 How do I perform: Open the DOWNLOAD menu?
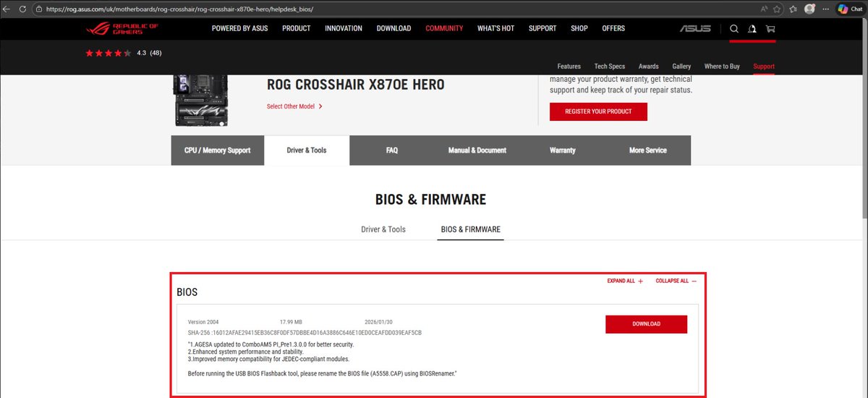tap(393, 28)
